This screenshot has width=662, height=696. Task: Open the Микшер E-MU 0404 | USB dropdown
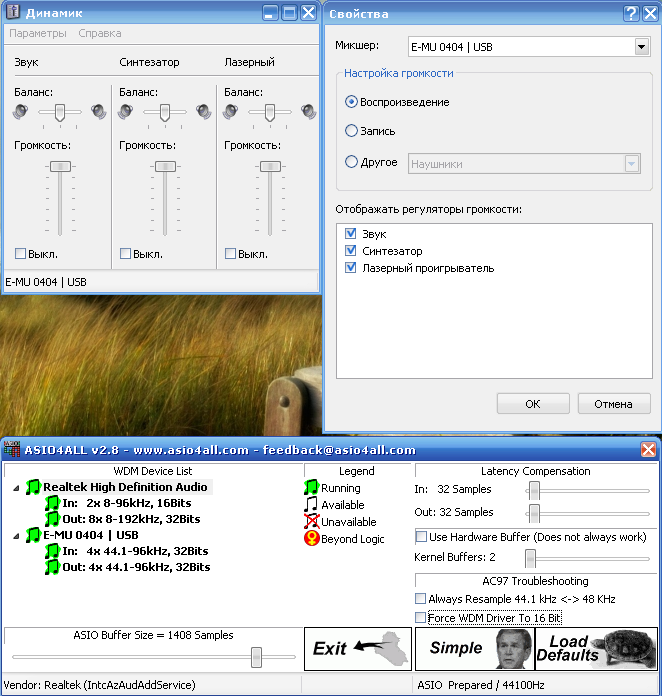click(641, 47)
